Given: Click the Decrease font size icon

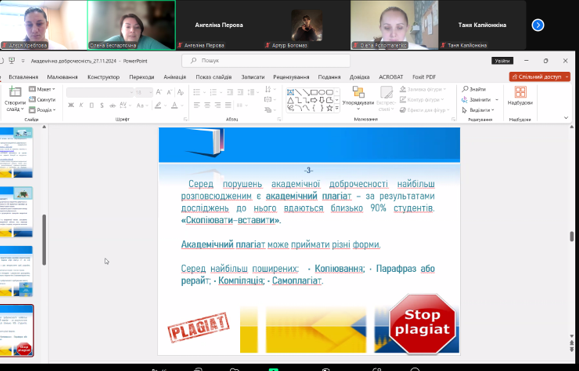Looking at the screenshot, I should (x=169, y=92).
